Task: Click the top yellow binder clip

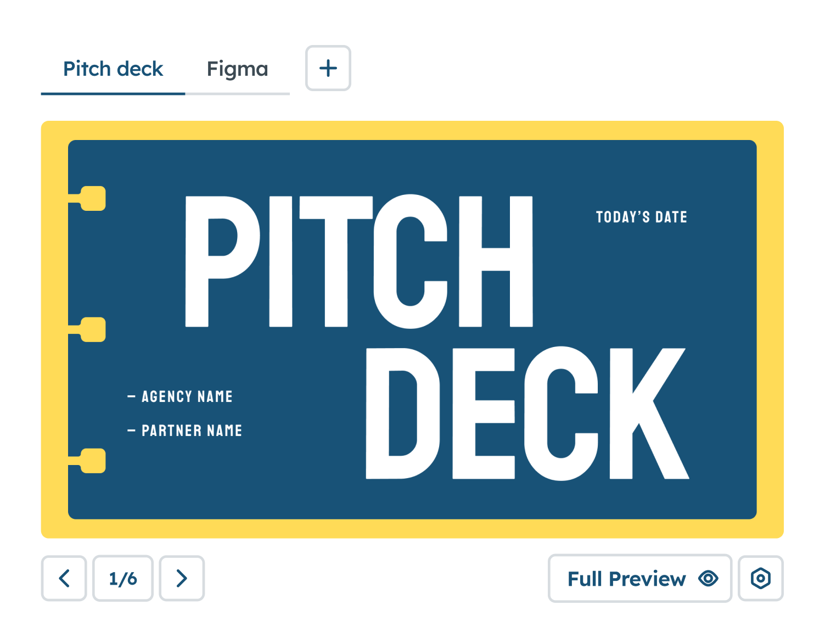Action: [x=93, y=198]
